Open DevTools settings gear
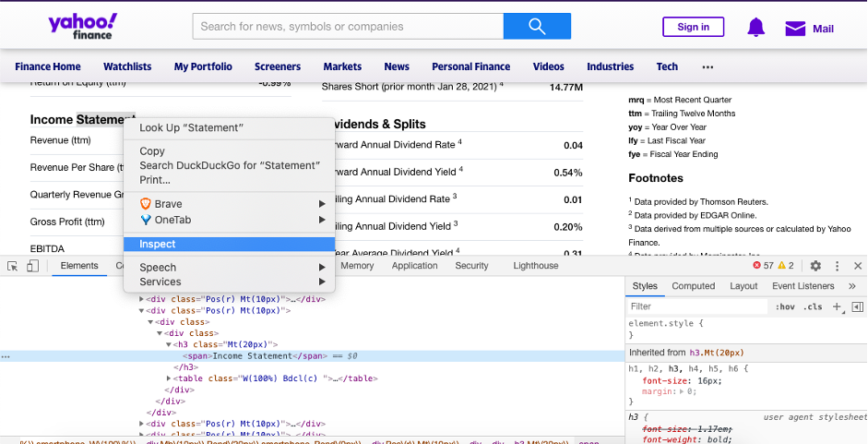This screenshot has width=868, height=444. (815, 266)
